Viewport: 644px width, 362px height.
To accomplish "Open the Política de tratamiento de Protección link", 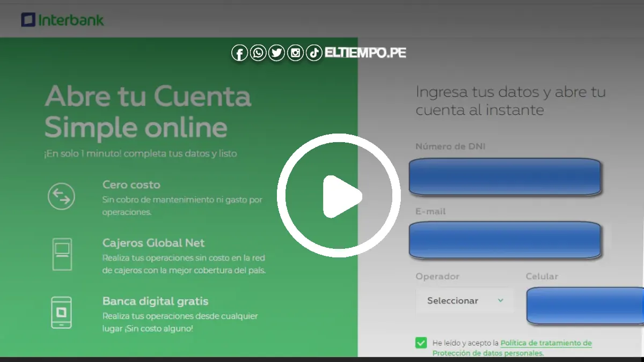I will point(545,343).
